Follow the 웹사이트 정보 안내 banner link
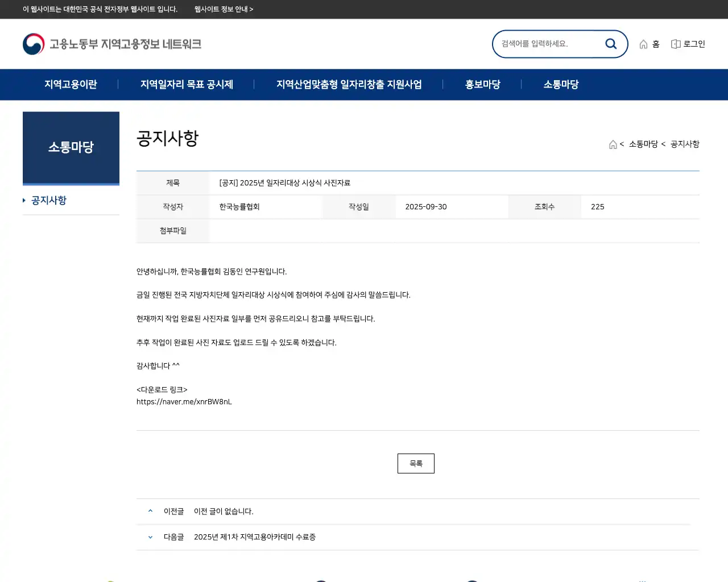This screenshot has height=582, width=728. coord(221,10)
